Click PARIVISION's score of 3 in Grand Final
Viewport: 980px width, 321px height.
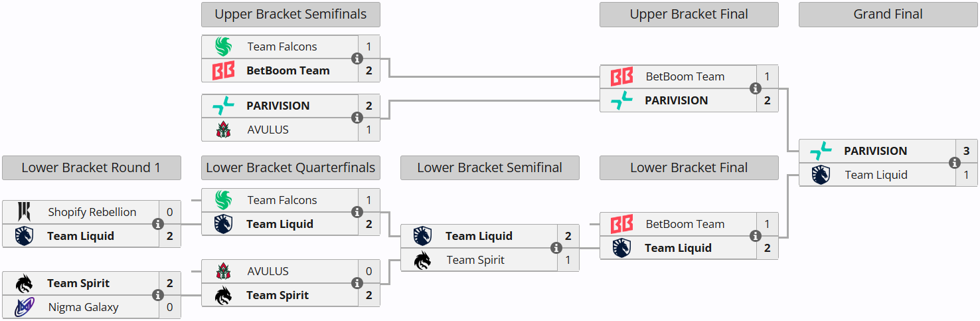[966, 151]
